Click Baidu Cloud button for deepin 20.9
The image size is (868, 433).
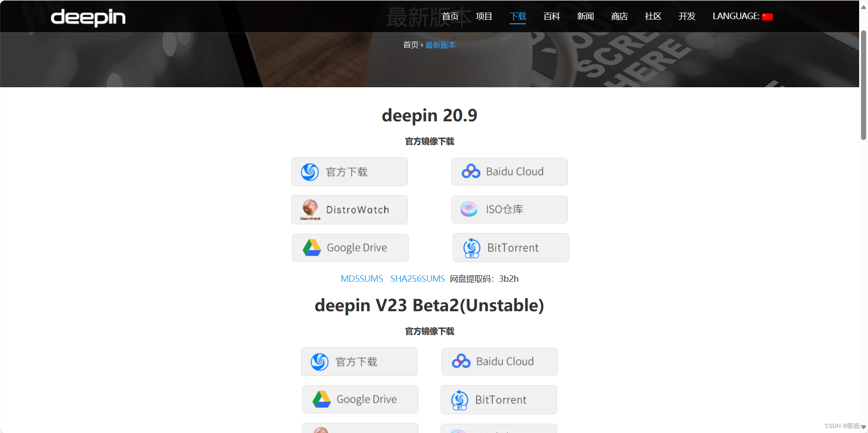point(510,172)
